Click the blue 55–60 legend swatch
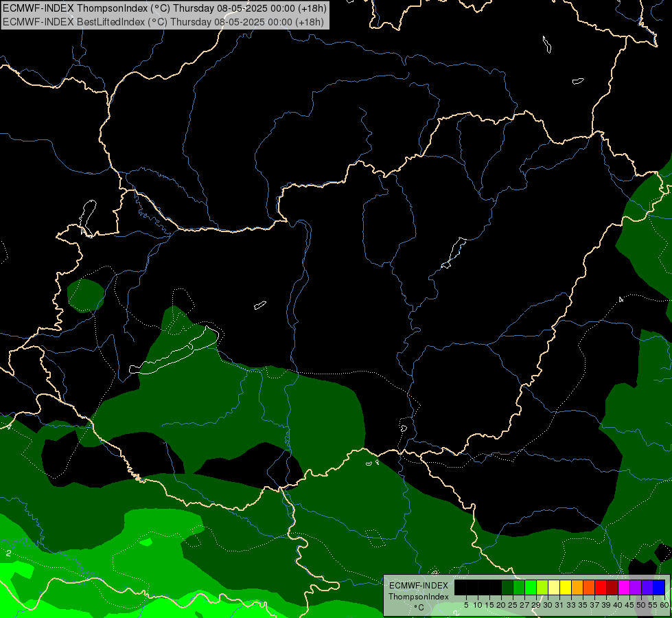 659,587
